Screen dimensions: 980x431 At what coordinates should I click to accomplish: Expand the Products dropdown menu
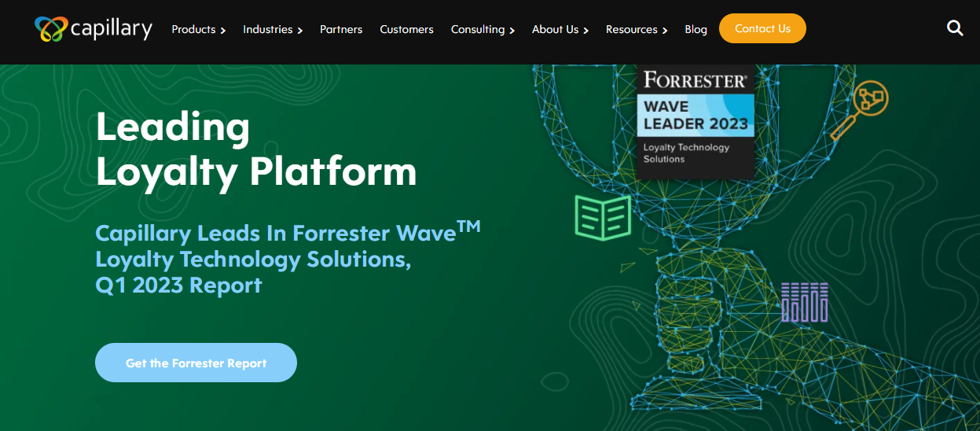199,29
